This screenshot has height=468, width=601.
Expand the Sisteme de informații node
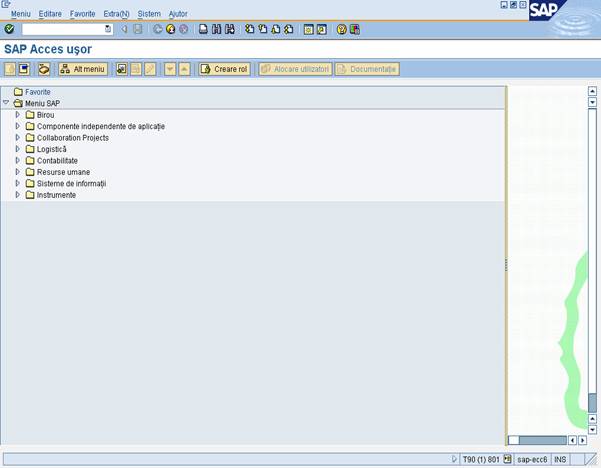18,183
